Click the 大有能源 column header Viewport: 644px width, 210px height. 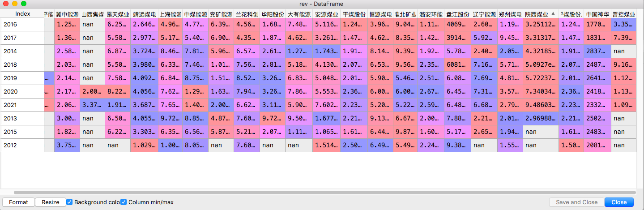point(299,14)
